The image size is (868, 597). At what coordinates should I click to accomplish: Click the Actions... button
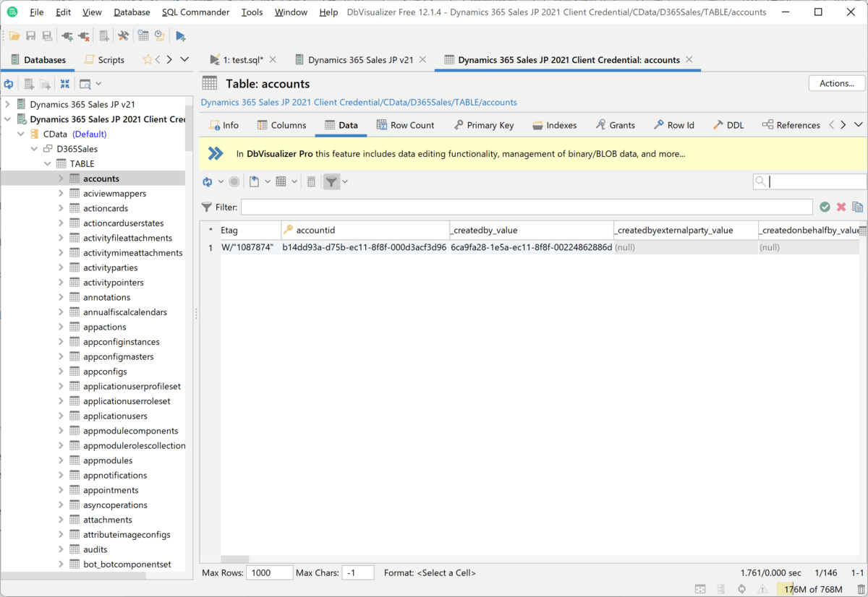pyautogui.click(x=837, y=83)
